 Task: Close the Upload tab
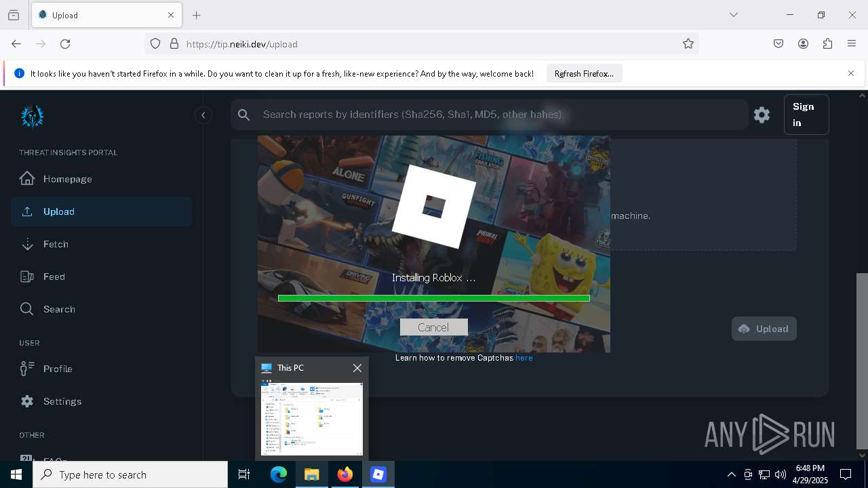click(x=171, y=15)
